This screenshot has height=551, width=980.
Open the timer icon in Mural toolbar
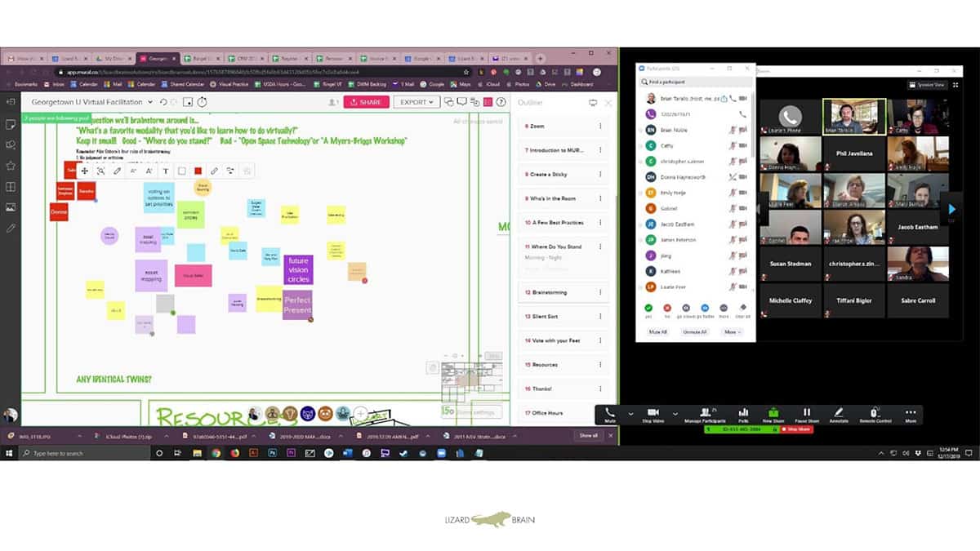202,102
